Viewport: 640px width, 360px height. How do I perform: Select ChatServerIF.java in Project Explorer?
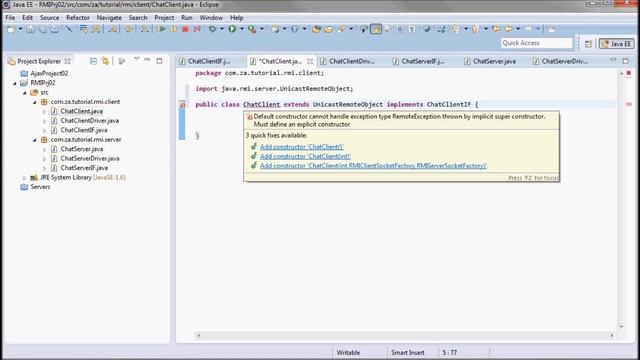coord(84,168)
